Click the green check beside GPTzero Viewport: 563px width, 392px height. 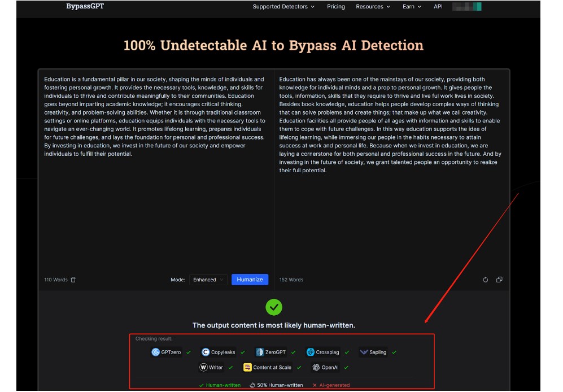click(189, 352)
